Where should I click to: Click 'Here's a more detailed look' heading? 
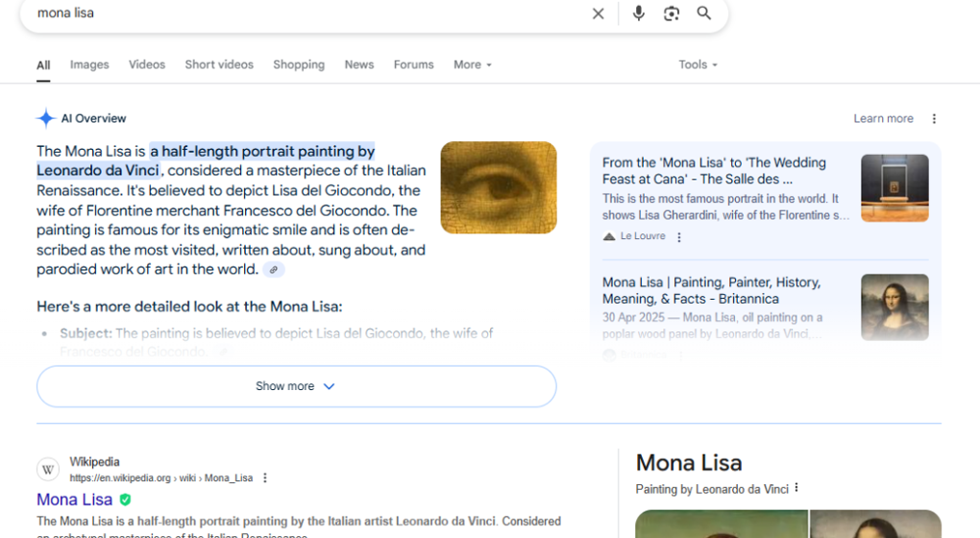(189, 306)
